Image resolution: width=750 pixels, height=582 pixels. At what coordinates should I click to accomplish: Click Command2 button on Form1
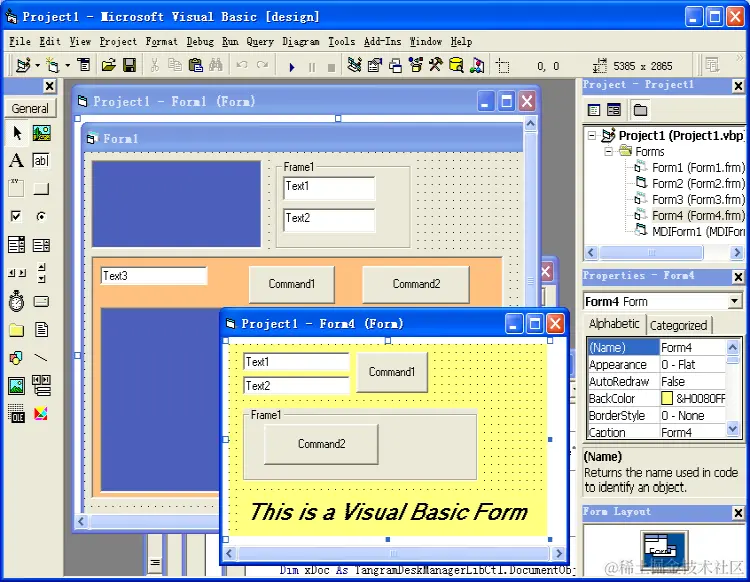pyautogui.click(x=416, y=284)
